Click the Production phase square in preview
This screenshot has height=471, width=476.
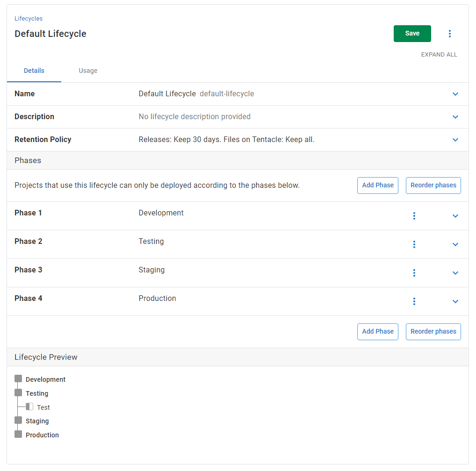[x=18, y=434]
